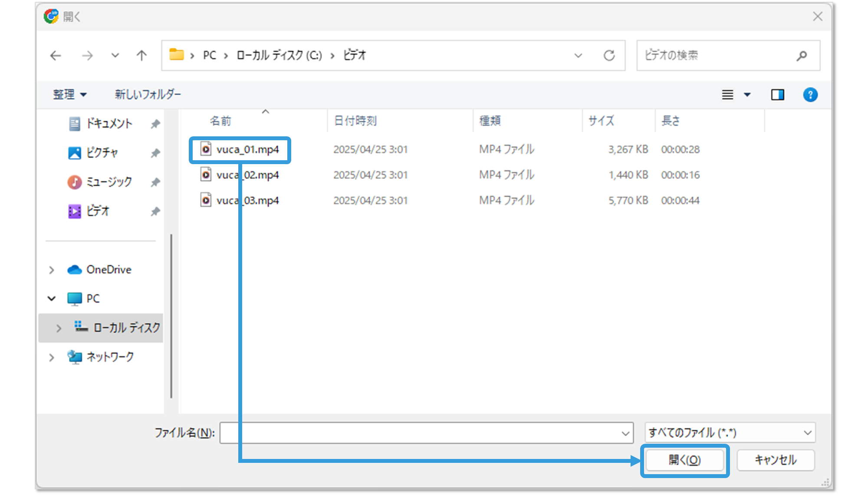The width and height of the screenshot is (868, 495).
Task: Go up one folder level
Action: 141,56
